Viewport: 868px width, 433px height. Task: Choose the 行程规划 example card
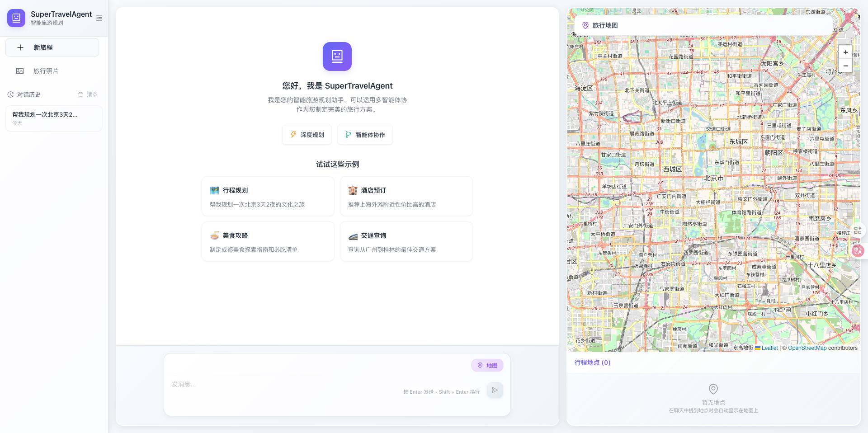pos(268,196)
